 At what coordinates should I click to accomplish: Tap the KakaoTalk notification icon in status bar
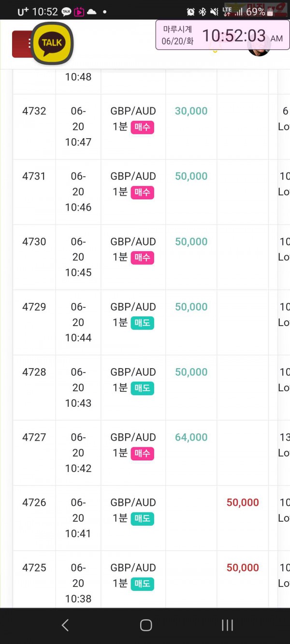[x=66, y=12]
